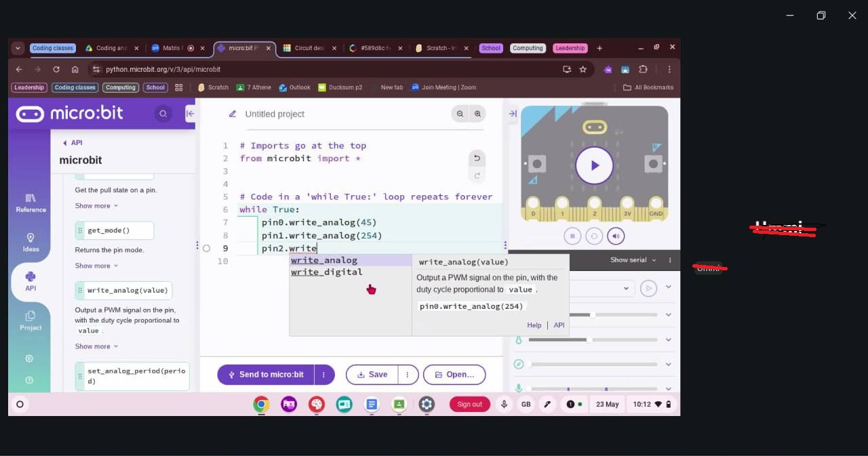Image resolution: width=868 pixels, height=456 pixels.
Task: Bookmark this page with the star
Action: pyautogui.click(x=583, y=69)
